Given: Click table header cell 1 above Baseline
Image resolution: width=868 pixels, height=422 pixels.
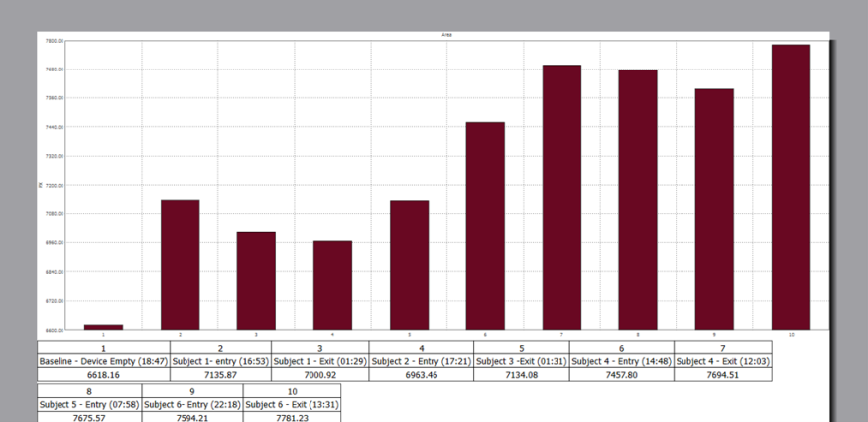Looking at the screenshot, I should tap(103, 348).
